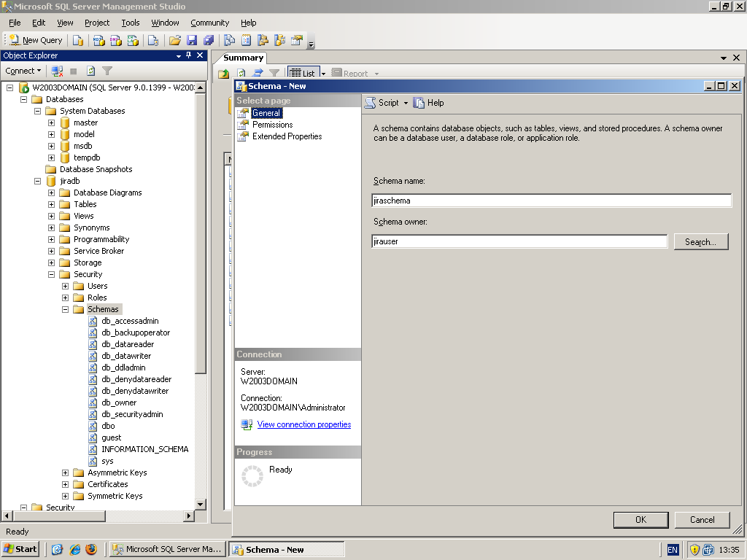
Task: Click the Open File folder icon
Action: (x=175, y=41)
